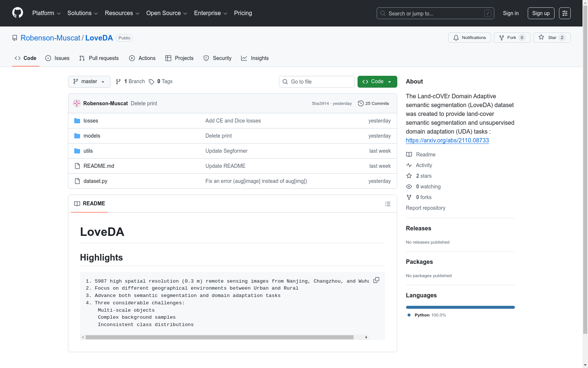
Task: Click the fork icon beside 0 forks
Action: click(x=409, y=197)
